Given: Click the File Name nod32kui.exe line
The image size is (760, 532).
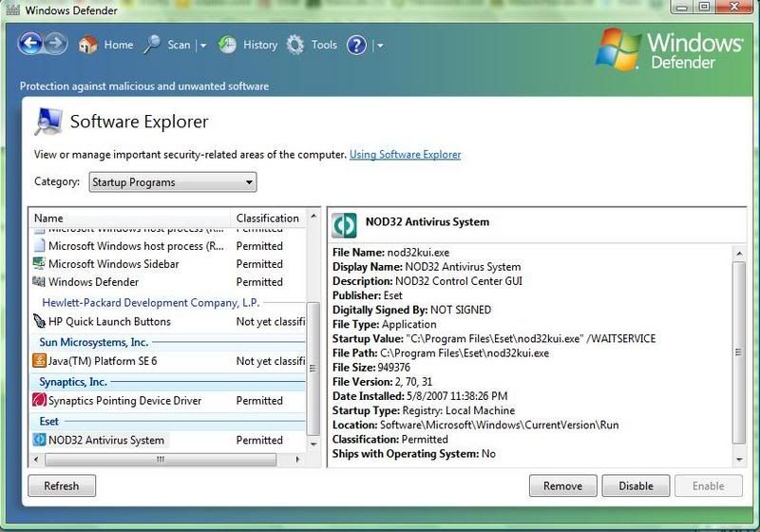Looking at the screenshot, I should pos(390,253).
